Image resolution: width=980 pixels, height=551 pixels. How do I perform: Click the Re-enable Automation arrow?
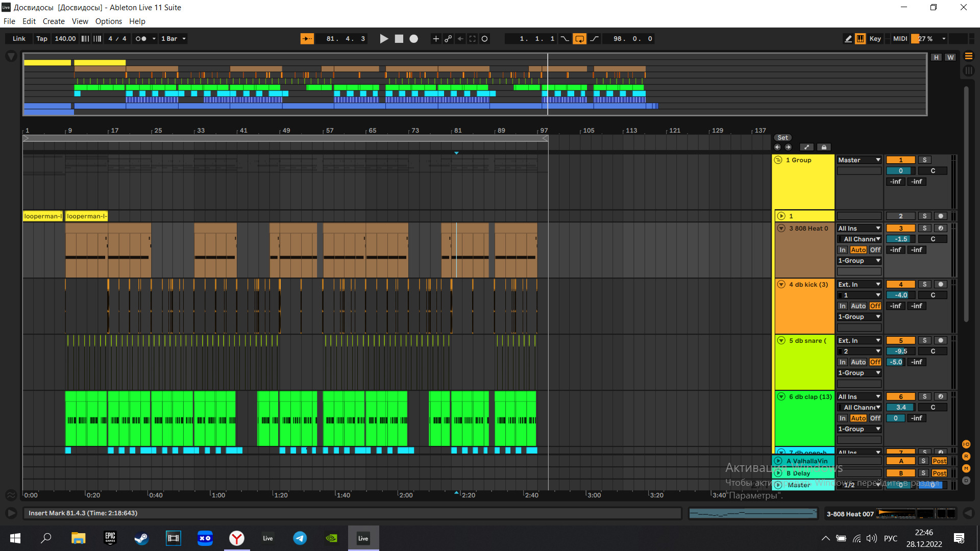pos(460,39)
